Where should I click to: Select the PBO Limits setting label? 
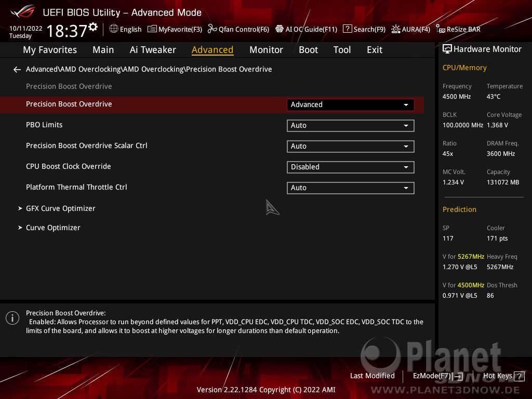tap(44, 125)
